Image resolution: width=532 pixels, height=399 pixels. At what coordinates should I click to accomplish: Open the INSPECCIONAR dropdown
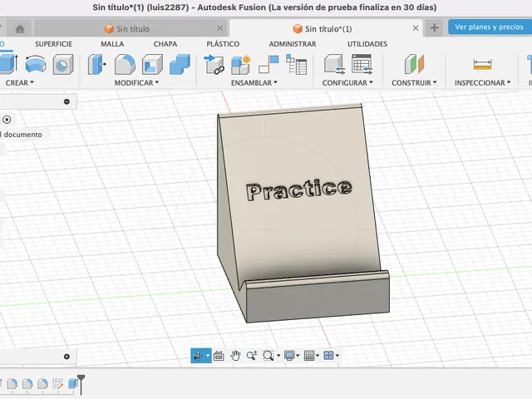[x=482, y=83]
